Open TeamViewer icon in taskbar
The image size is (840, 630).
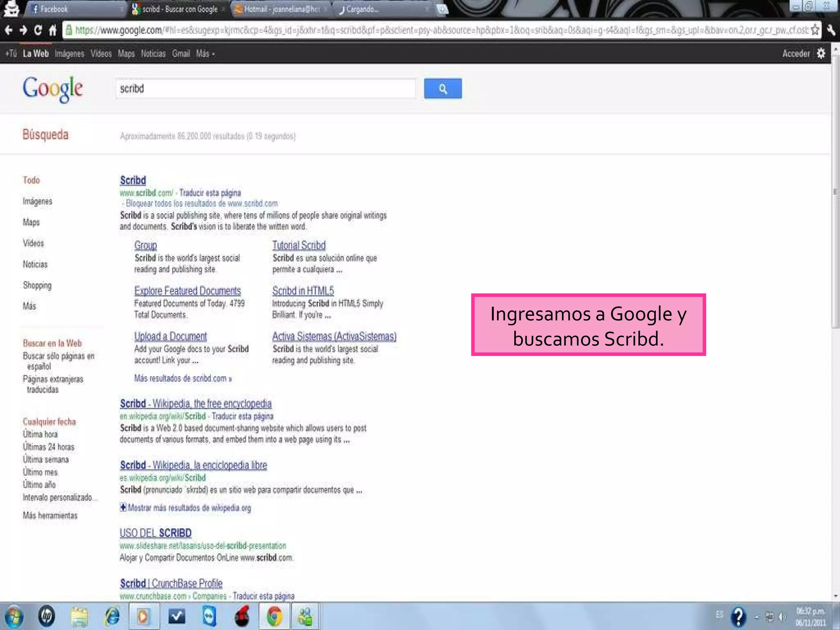[x=209, y=616]
